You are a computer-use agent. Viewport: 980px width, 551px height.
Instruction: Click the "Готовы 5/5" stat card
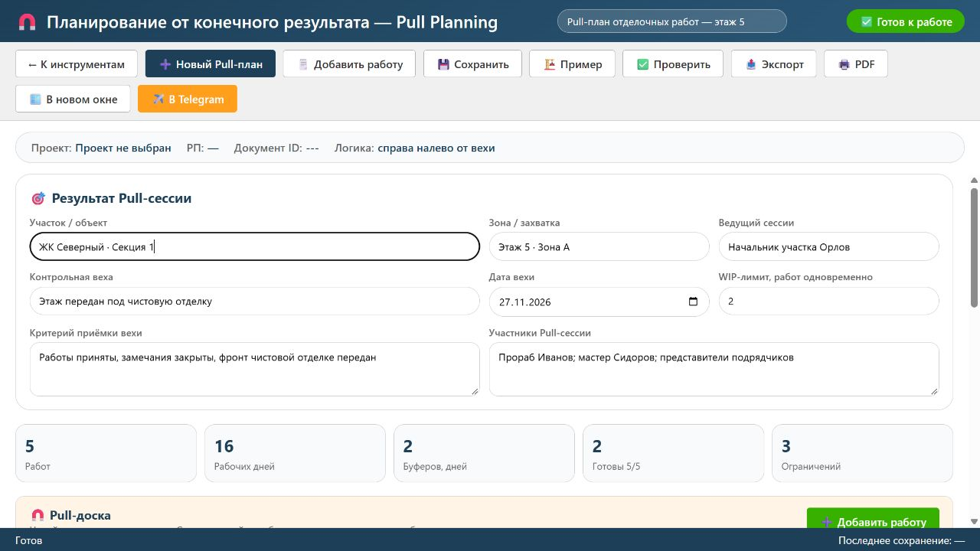(673, 453)
